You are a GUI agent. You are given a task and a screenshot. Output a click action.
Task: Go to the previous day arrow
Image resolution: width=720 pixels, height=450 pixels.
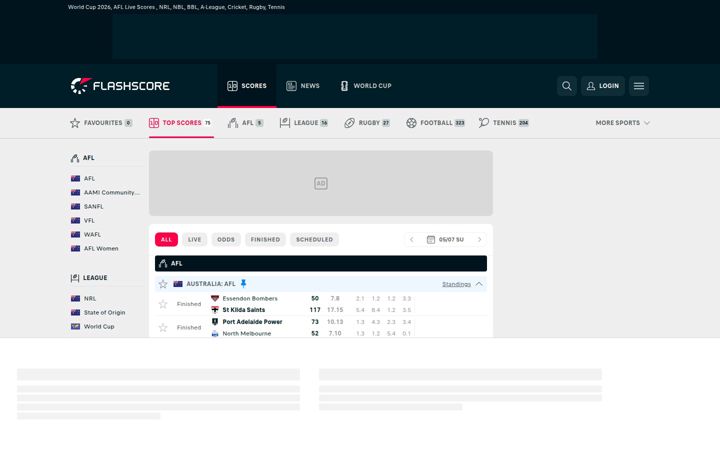pyautogui.click(x=411, y=240)
